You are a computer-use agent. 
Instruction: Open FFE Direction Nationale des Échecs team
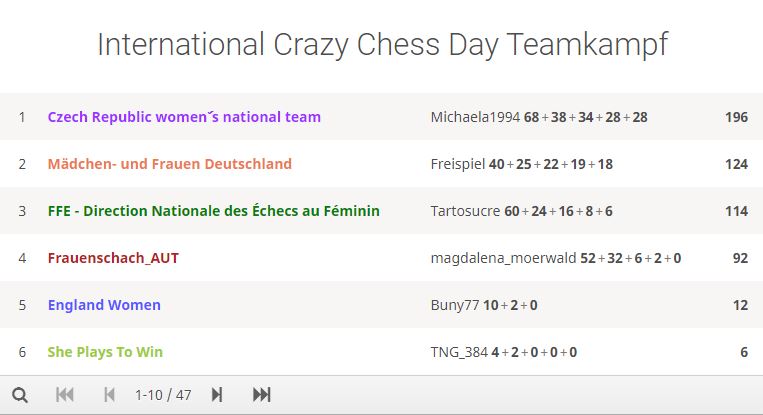pyautogui.click(x=214, y=211)
